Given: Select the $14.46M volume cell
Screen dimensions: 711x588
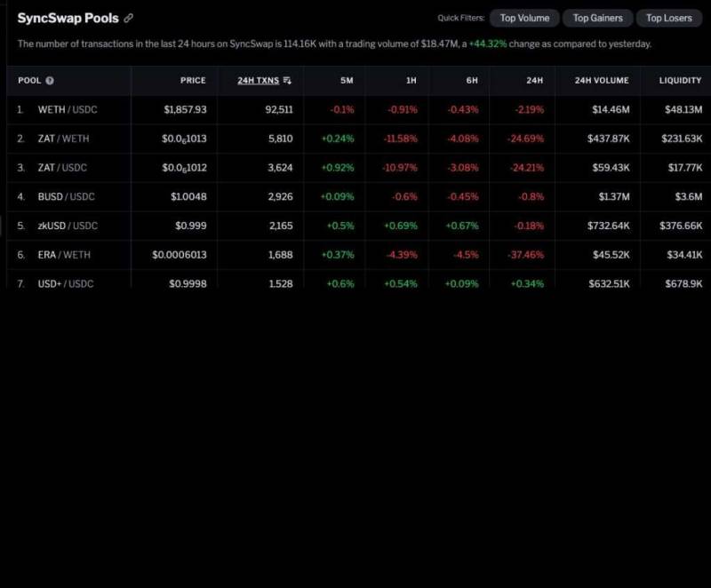Looking at the screenshot, I should coord(611,109).
